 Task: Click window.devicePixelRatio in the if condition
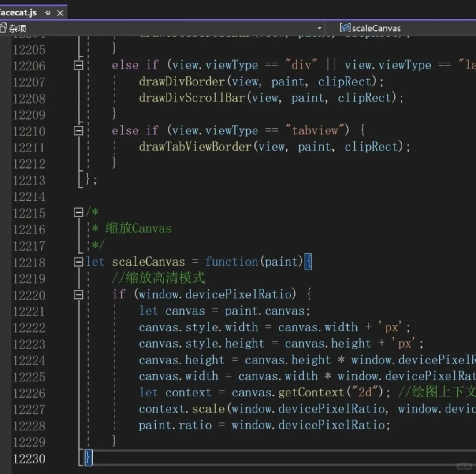(x=215, y=294)
